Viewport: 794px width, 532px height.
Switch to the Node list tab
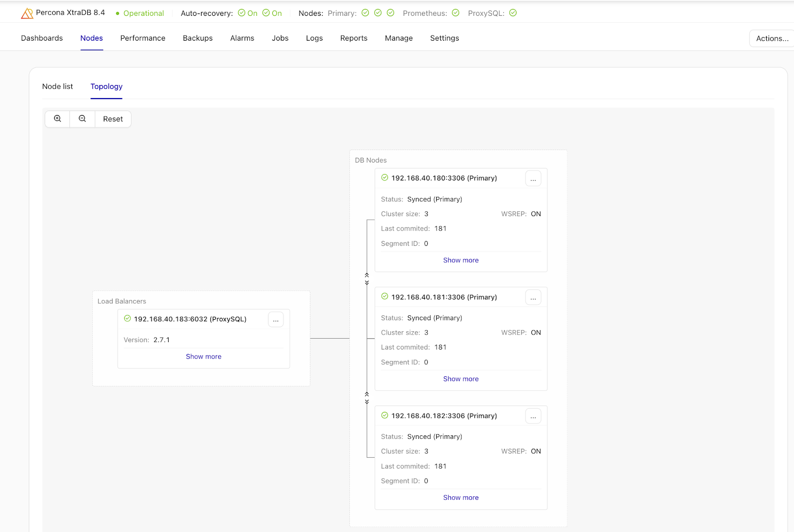(57, 86)
